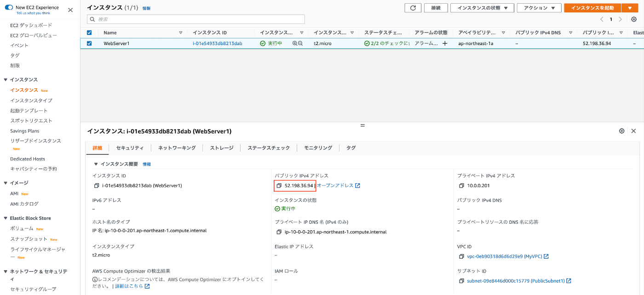Close the instance detail pane
The height and width of the screenshot is (295, 644).
click(633, 131)
